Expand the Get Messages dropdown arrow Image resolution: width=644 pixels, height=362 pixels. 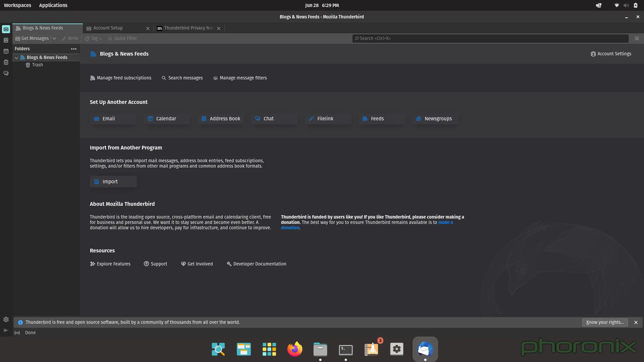[x=54, y=39]
